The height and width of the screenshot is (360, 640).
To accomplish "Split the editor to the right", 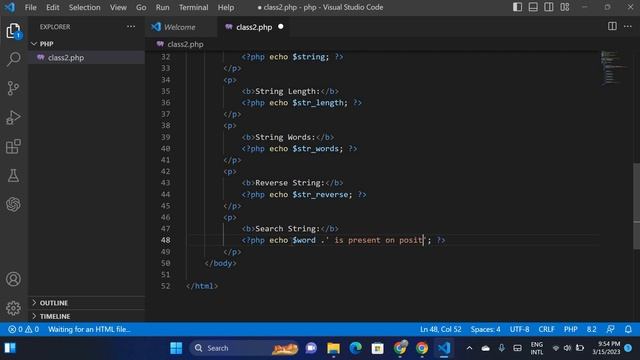I will (612, 27).
